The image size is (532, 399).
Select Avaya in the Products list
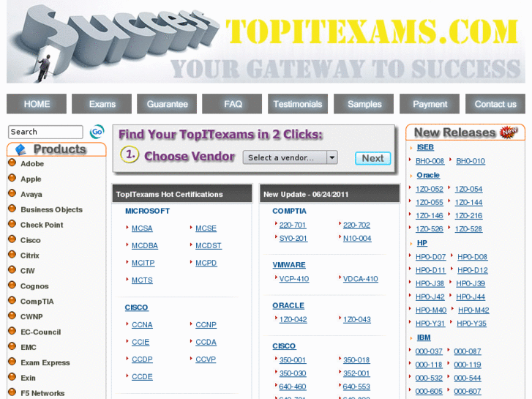pyautogui.click(x=31, y=194)
